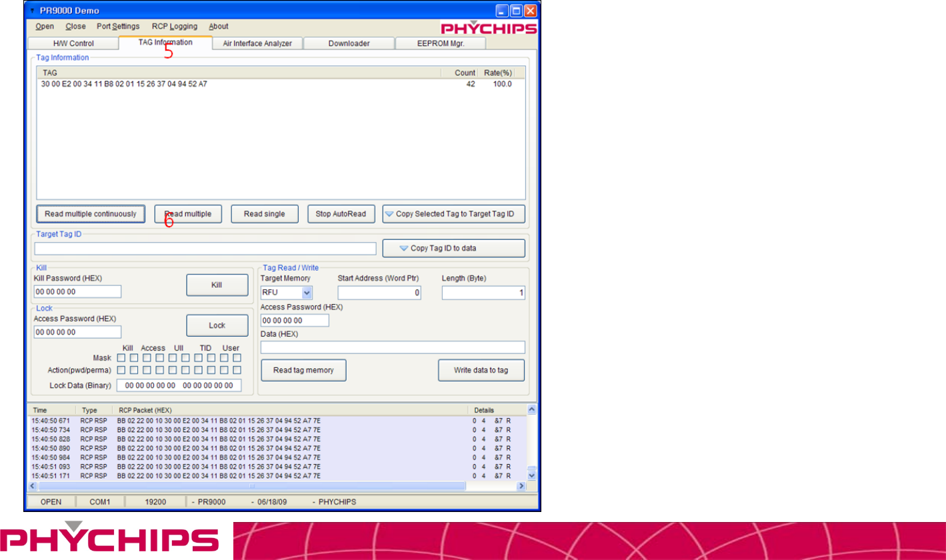Tick the second Mask checkbox under User
This screenshot has height=560, width=946.
pyautogui.click(x=237, y=358)
